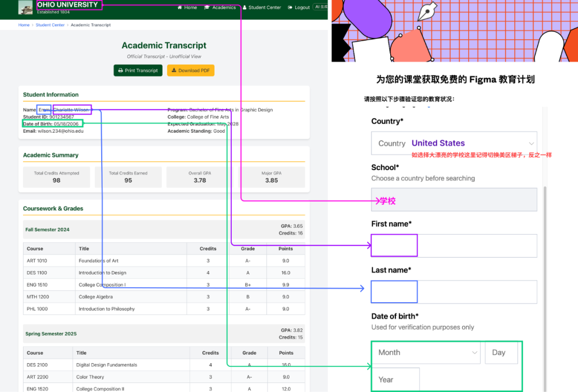Click the Day input field
The image size is (578, 392).
pos(501,352)
